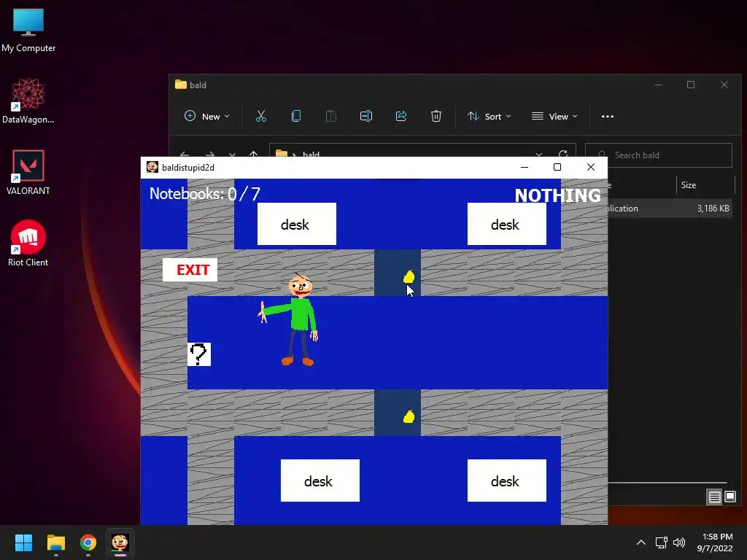Click the Notebooks: 0 / 7 counter
747x560 pixels.
tap(205, 194)
